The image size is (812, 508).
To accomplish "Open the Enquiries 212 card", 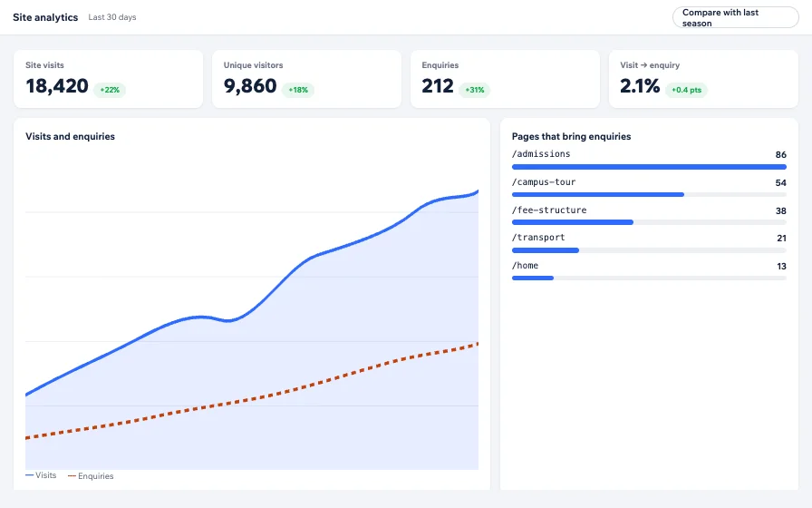I will tap(505, 79).
